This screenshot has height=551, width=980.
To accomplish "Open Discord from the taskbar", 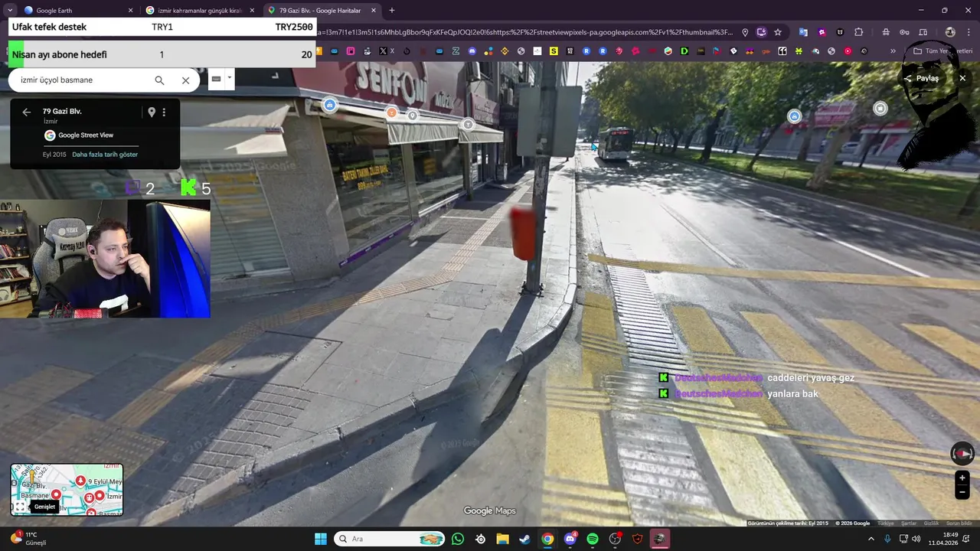I will 570,539.
